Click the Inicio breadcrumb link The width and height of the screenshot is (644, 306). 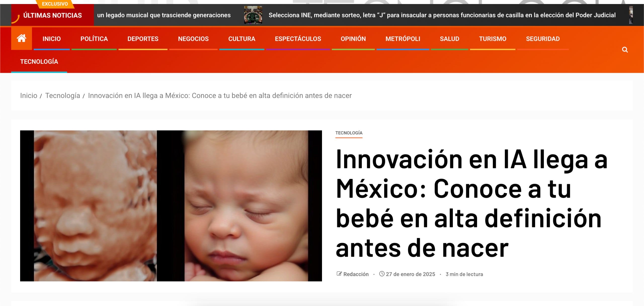tap(29, 96)
